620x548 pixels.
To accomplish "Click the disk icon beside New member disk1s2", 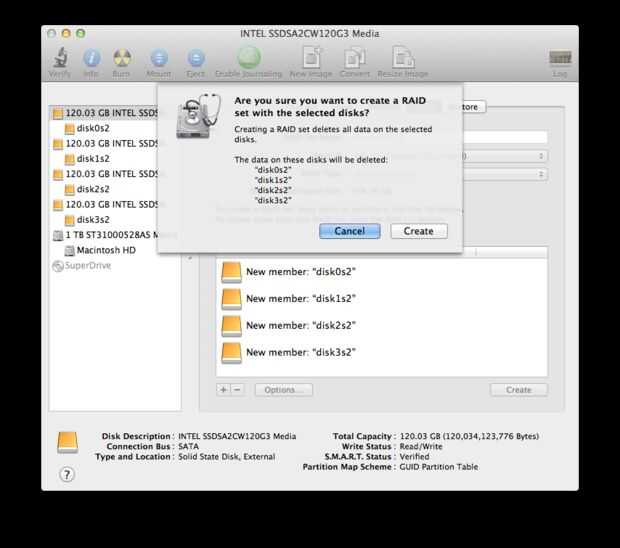I will coord(231,299).
